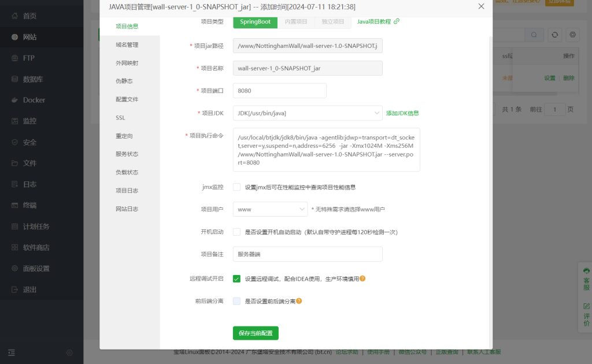Click the gear icon at sidebar bottom
The width and height of the screenshot is (592, 364).
pyautogui.click(x=69, y=352)
